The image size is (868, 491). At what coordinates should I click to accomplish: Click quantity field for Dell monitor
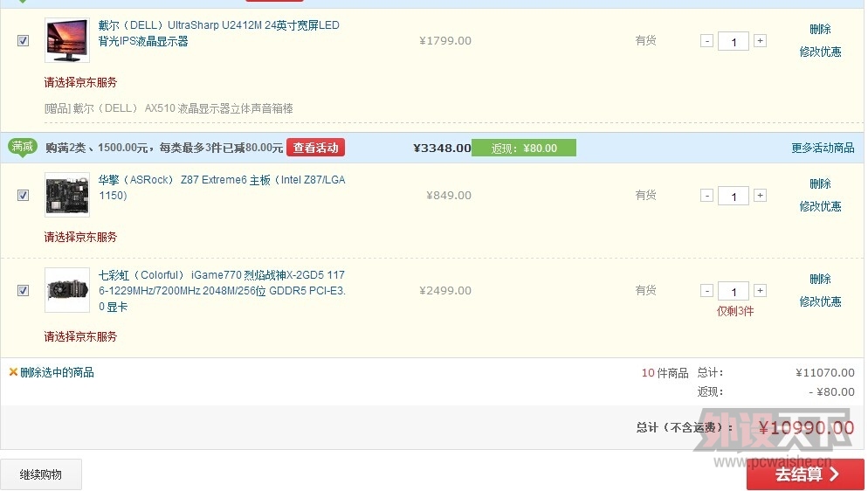coord(734,42)
